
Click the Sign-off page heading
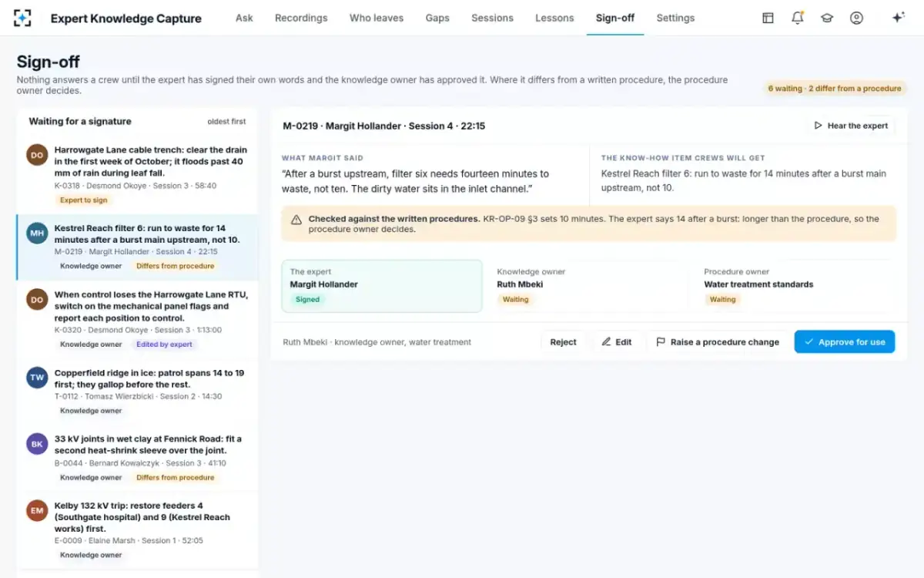(48, 62)
